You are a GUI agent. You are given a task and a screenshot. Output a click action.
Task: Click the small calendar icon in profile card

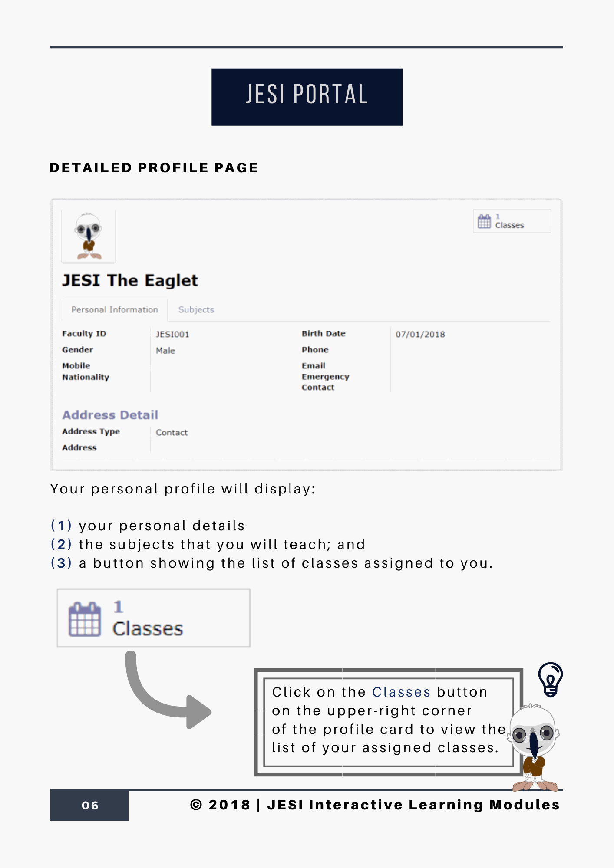[484, 221]
